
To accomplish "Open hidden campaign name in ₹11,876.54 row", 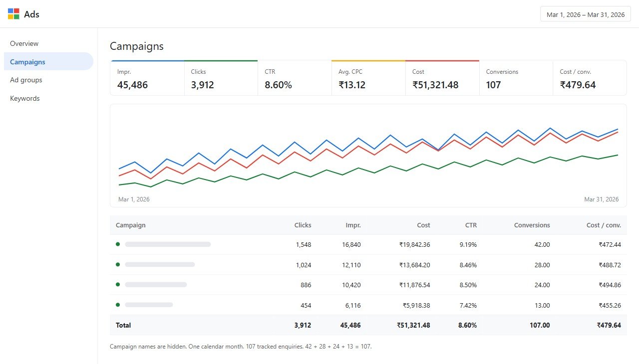I will pyautogui.click(x=156, y=284).
